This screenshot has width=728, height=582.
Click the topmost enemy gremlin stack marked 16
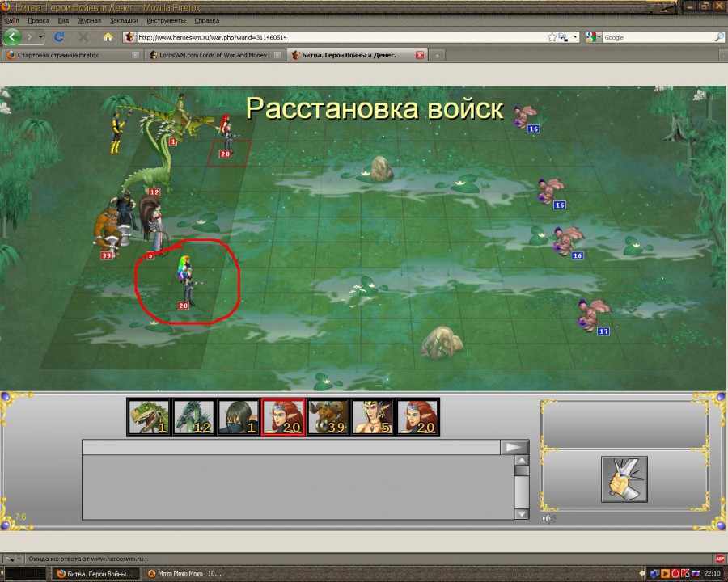tap(527, 118)
